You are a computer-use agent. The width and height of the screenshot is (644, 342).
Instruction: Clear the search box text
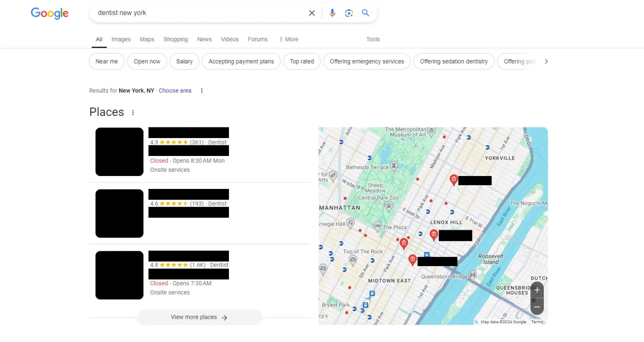pos(312,13)
